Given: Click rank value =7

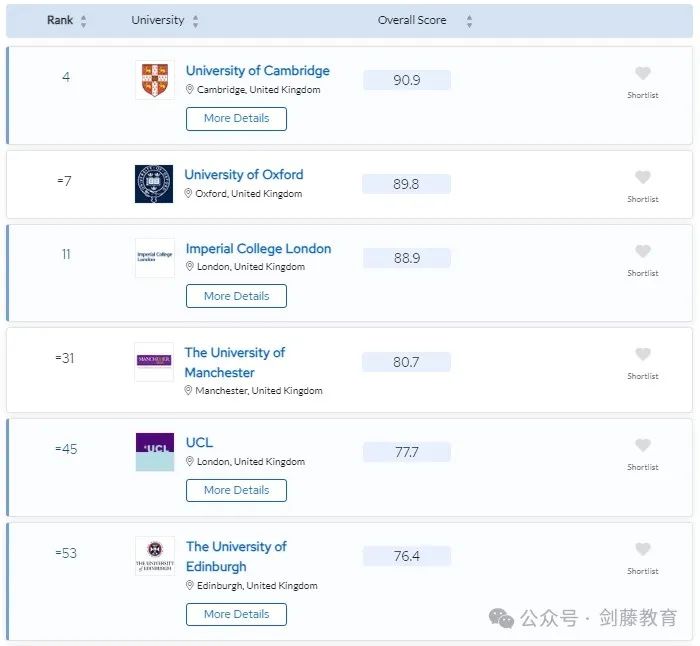Looking at the screenshot, I should [x=64, y=181].
